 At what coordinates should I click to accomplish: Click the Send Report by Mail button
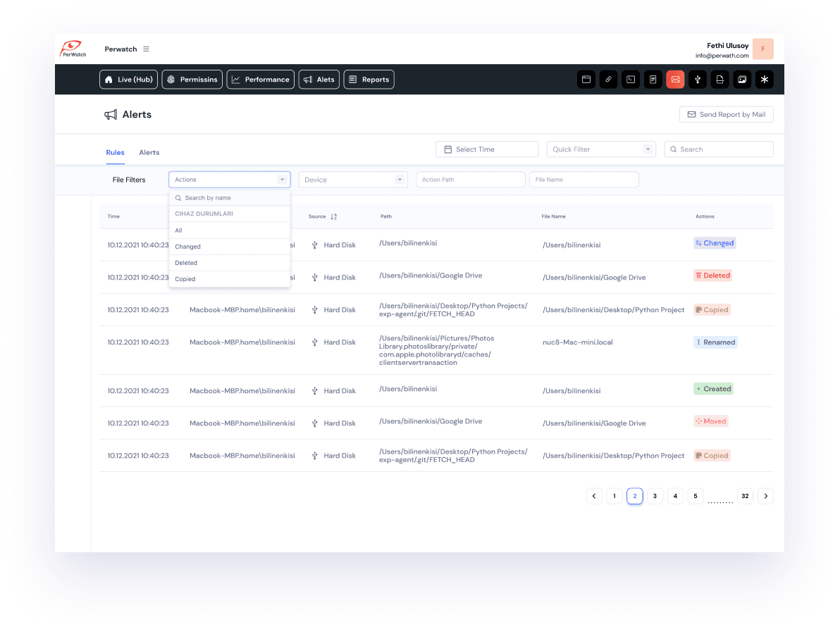pyautogui.click(x=726, y=113)
